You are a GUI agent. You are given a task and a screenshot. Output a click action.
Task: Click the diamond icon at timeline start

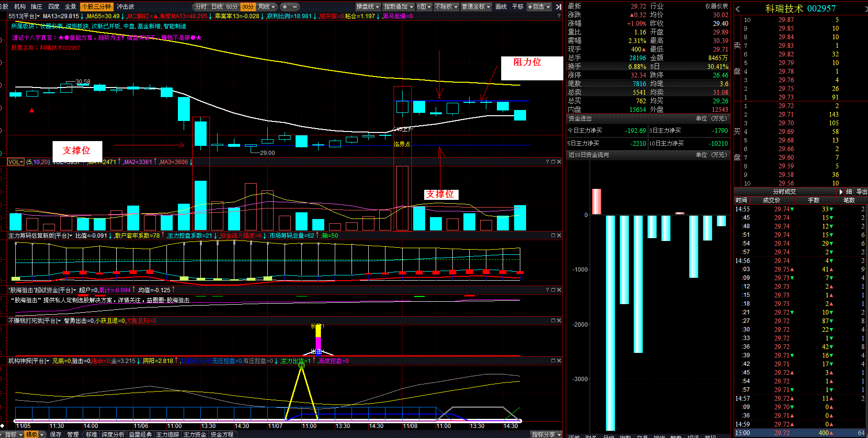coord(2,426)
